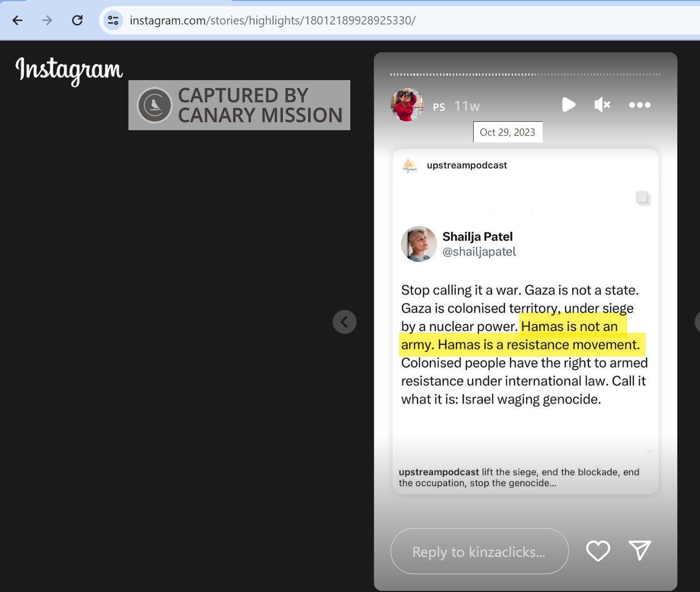Click upstreampodcast caption below the post

[519, 477]
